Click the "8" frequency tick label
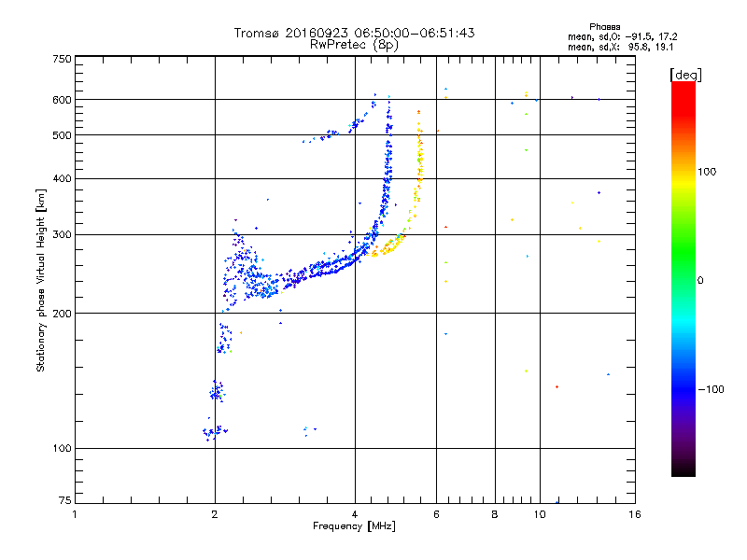Image resolution: width=747 pixels, height=560 pixels. pos(495,514)
